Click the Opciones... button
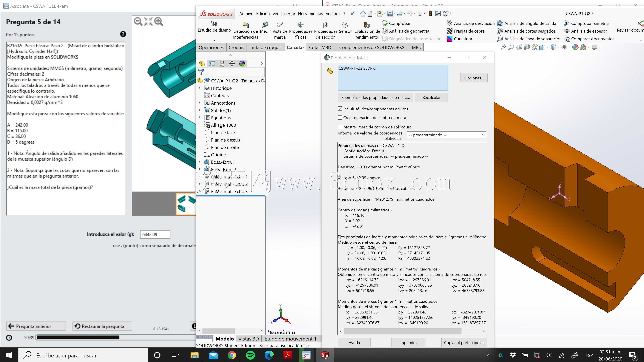The width and height of the screenshot is (644, 362). coord(474,78)
